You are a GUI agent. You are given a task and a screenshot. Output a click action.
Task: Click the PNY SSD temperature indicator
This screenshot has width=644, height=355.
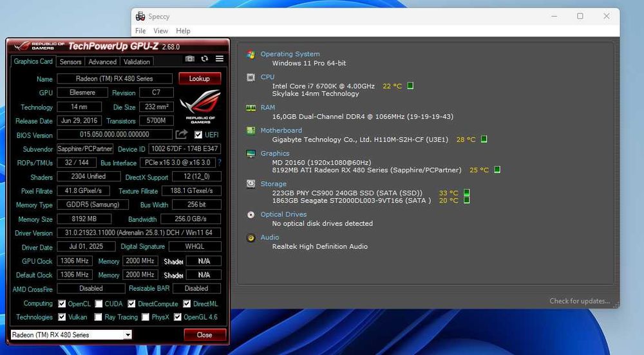(466, 193)
